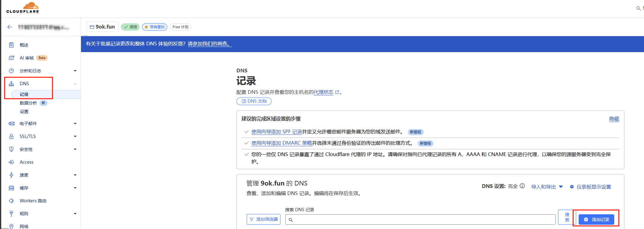The image size is (644, 229).
Task: Click the Cloudflare logo
Action: pyautogui.click(x=23, y=8)
